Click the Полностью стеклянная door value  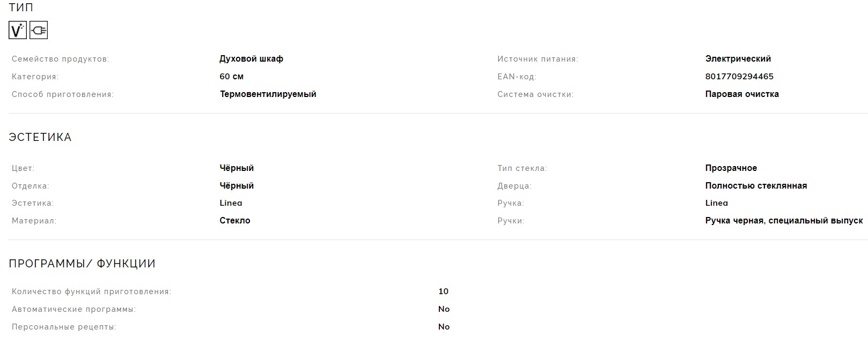[x=756, y=186]
